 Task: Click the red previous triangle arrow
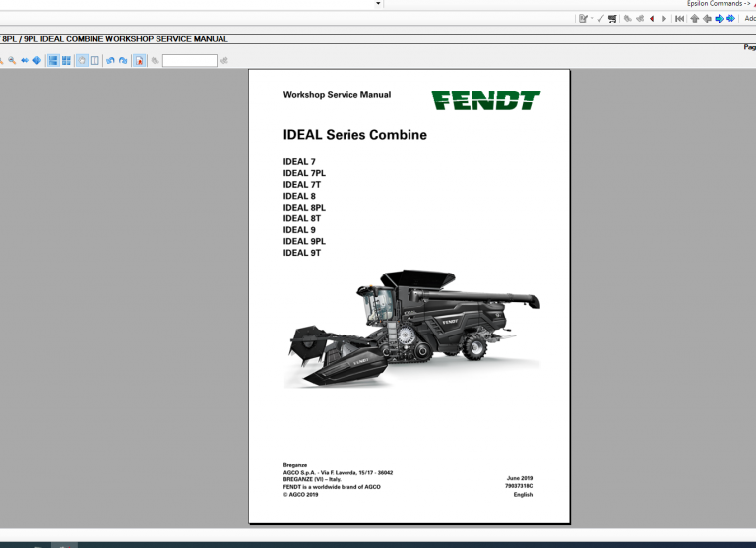coord(652,19)
